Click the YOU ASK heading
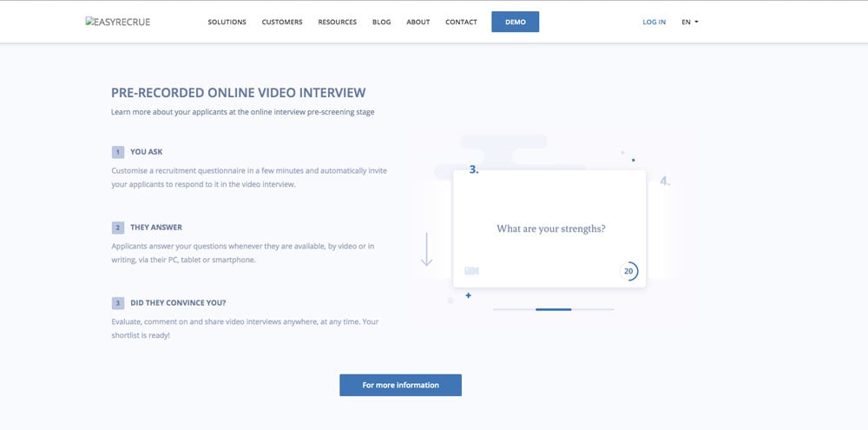Image resolution: width=868 pixels, height=430 pixels. (147, 152)
